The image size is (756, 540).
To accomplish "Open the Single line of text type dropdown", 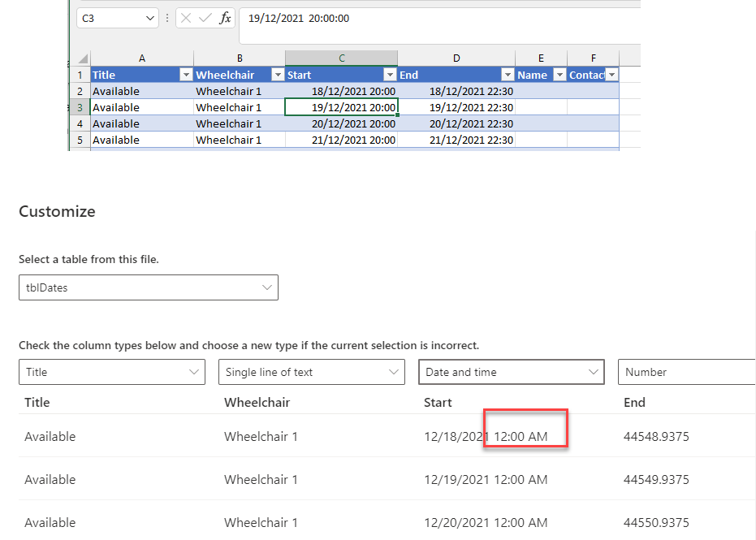I will 312,372.
